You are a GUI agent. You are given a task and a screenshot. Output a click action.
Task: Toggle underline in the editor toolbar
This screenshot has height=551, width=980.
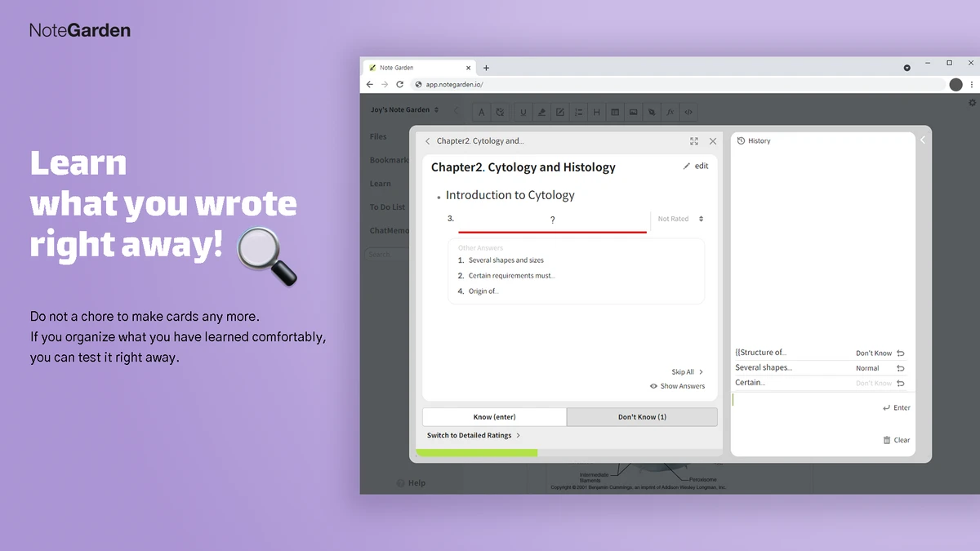(523, 113)
